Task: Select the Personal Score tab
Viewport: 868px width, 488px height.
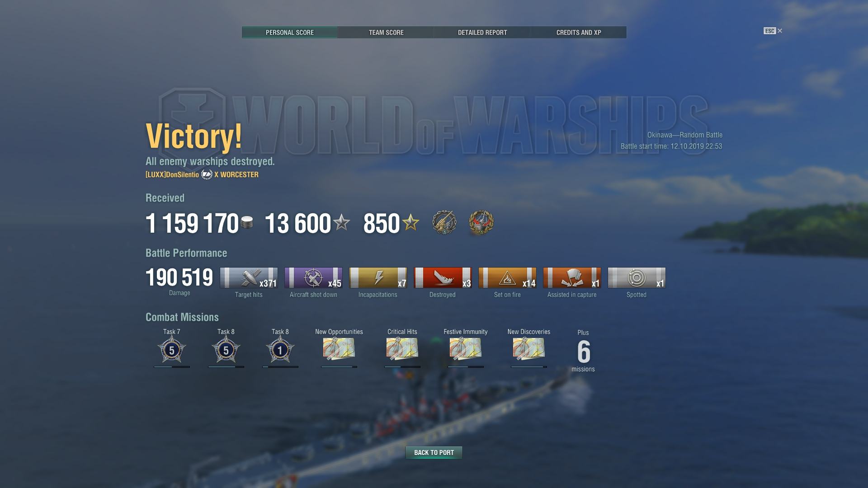Action: pos(290,33)
